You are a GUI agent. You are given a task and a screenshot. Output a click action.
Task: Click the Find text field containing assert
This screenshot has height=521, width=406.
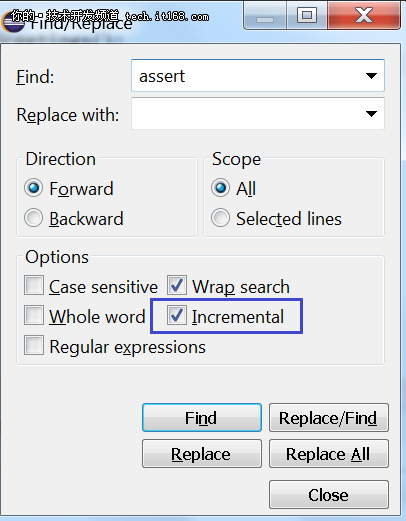(258, 76)
